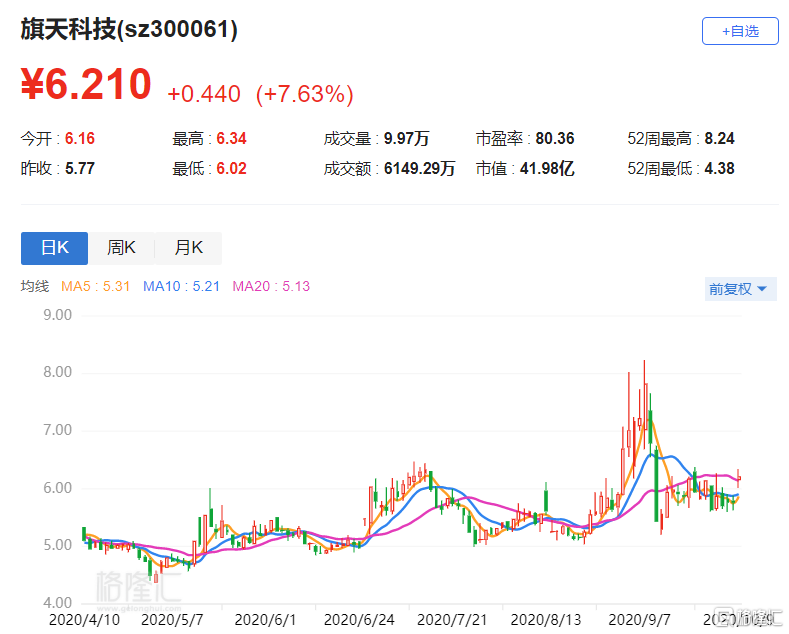Click the 2020/6/1 date axis label
The height and width of the screenshot is (634, 789).
click(x=266, y=620)
